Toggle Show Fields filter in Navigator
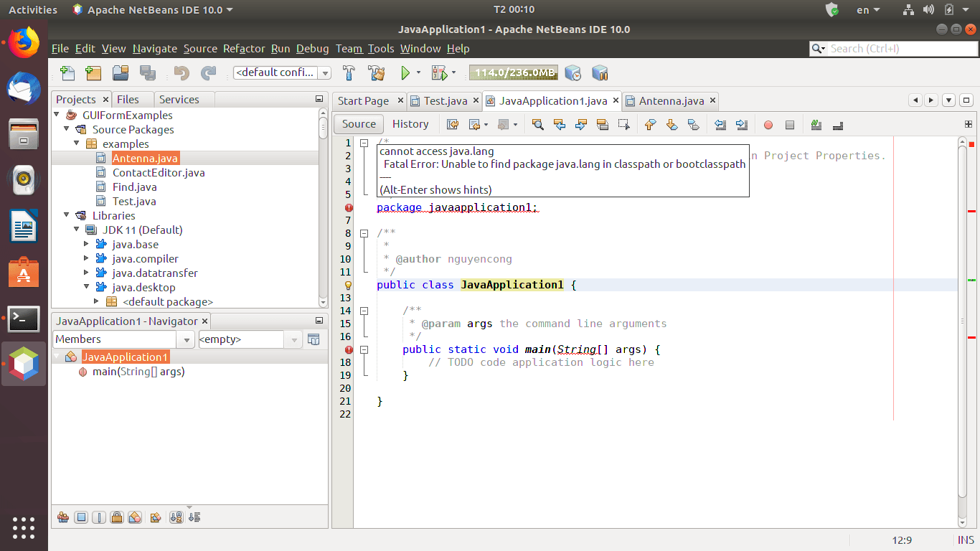 (x=81, y=517)
